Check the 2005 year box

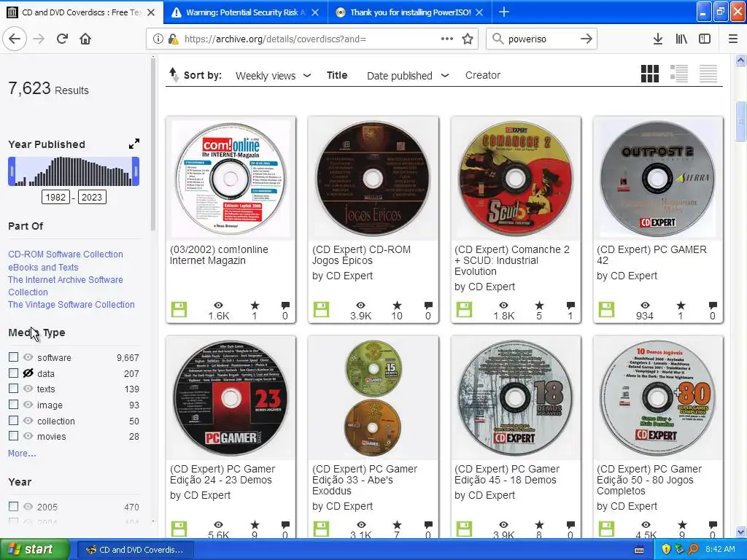coord(13,506)
